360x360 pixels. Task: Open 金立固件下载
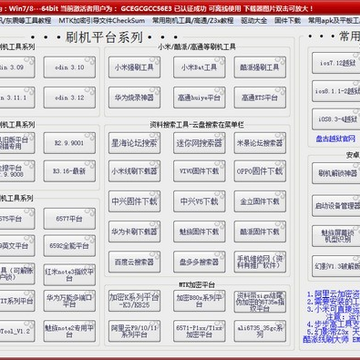click(260, 201)
